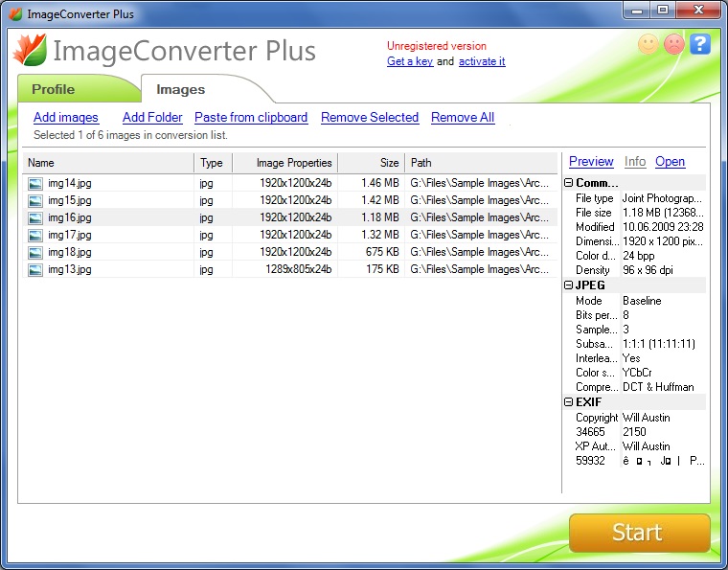
Task: Maximize the ImageConverter Plus window
Action: click(x=663, y=11)
